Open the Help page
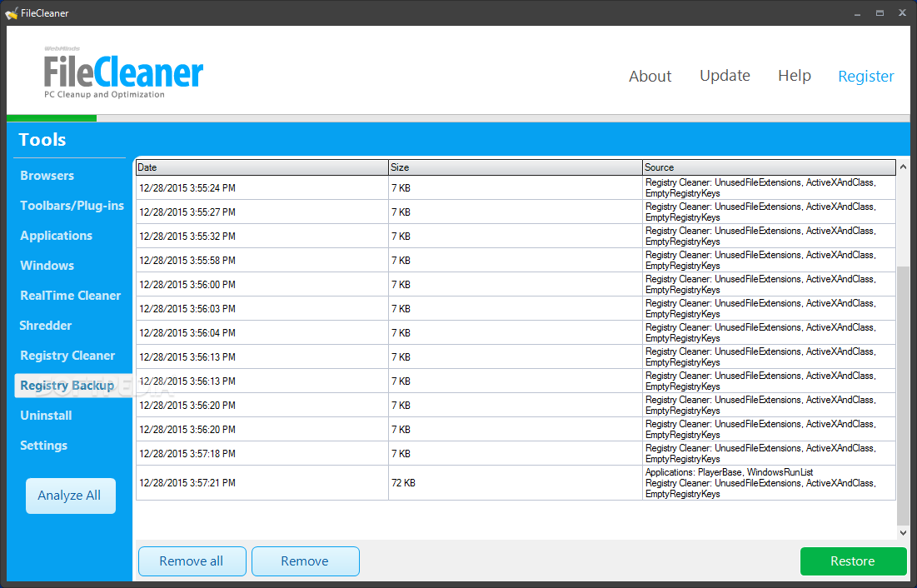917x588 pixels. pos(795,76)
